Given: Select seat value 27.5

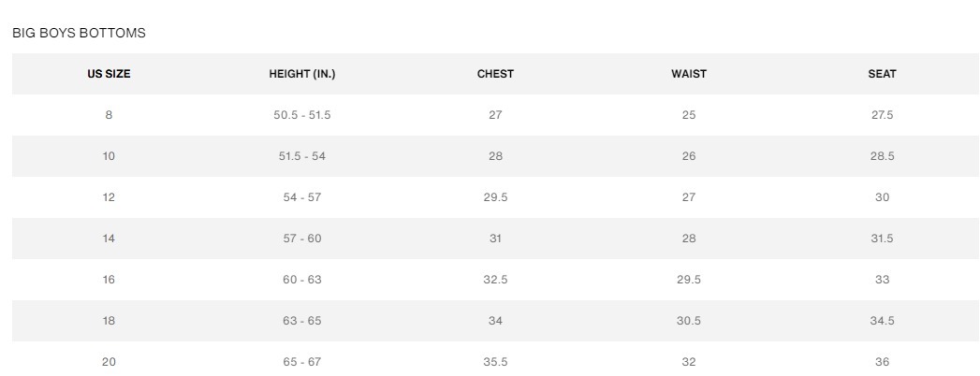Looking at the screenshot, I should [882, 115].
